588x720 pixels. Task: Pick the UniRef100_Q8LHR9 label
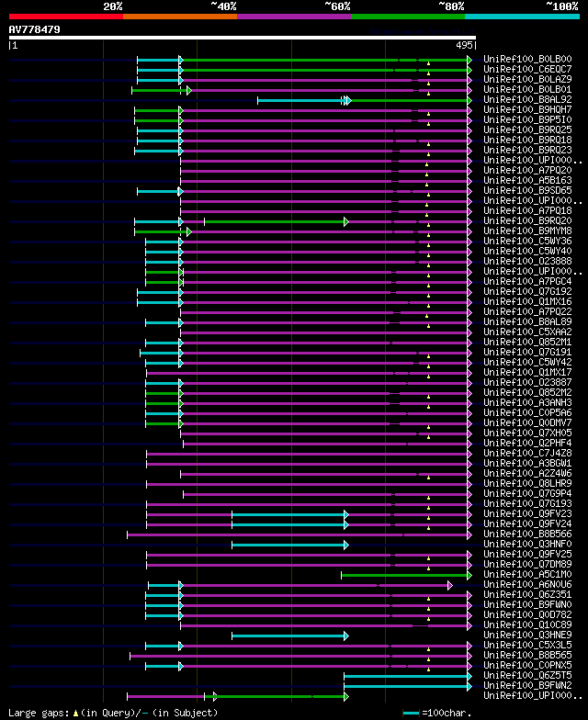coord(527,483)
